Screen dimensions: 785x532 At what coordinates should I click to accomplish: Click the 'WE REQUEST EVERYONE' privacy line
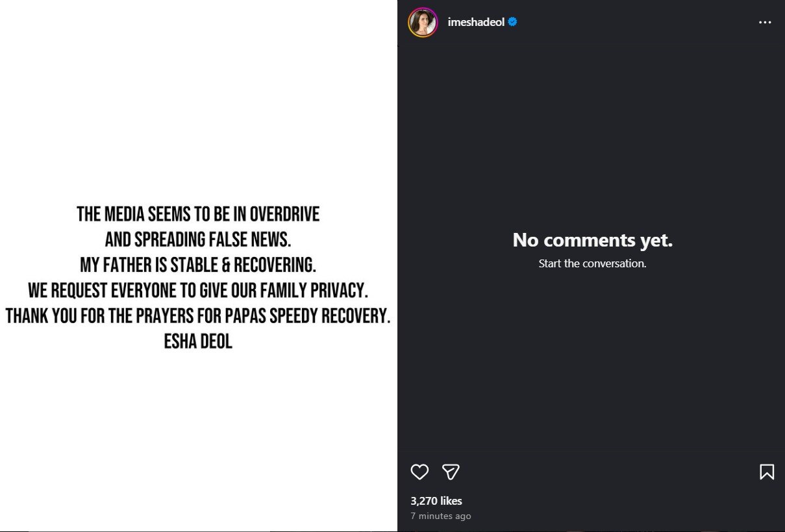tap(198, 290)
